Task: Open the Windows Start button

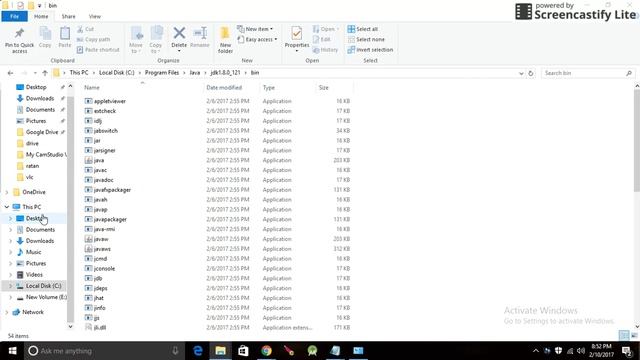Action: click(12, 351)
